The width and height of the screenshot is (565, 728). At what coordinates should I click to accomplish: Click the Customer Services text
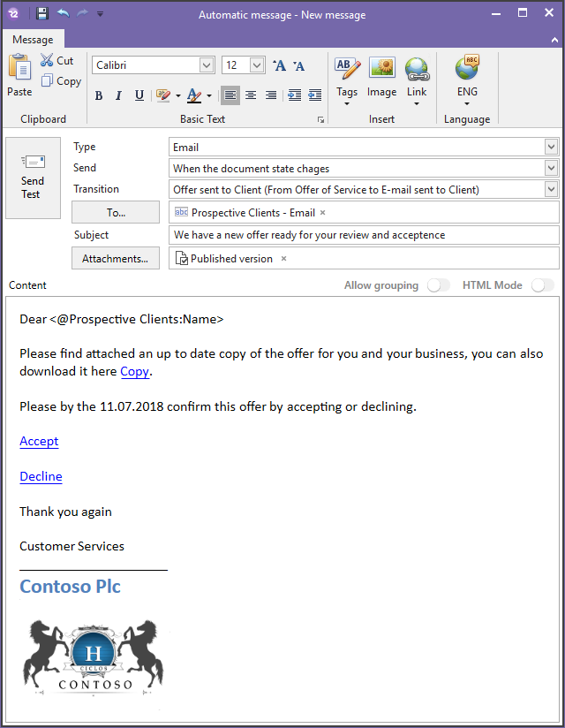click(x=72, y=546)
